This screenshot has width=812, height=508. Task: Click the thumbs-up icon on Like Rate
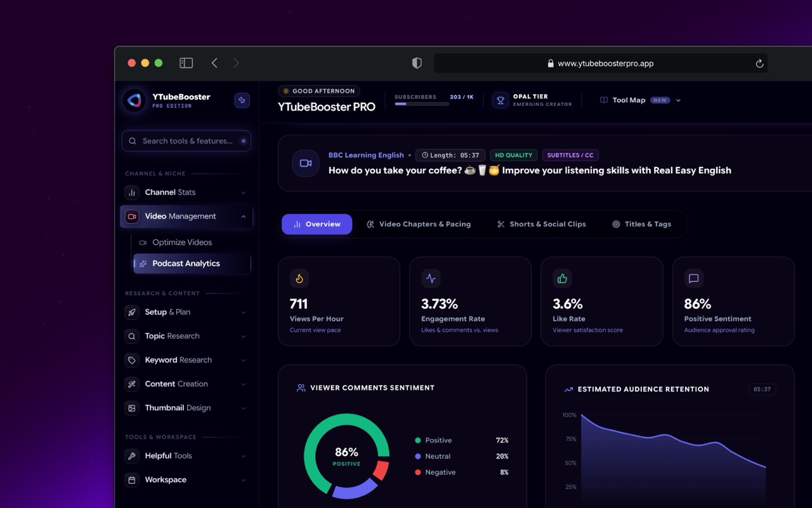coord(562,278)
